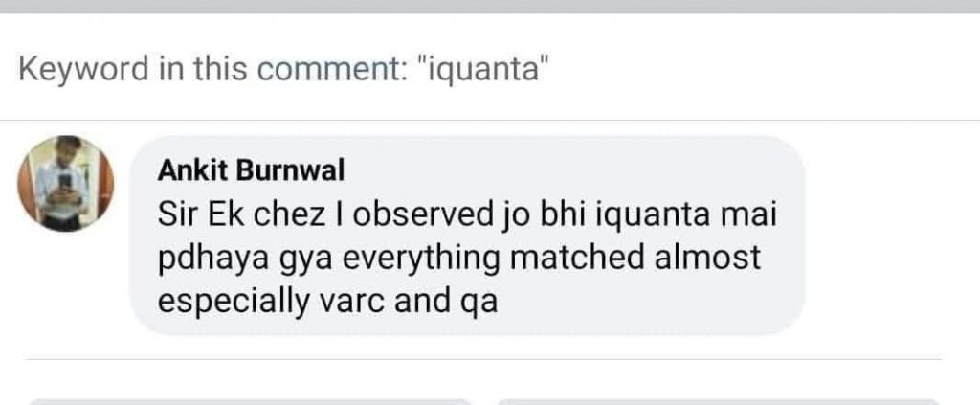Viewport: 980px width, 405px height.
Task: Open the Ankit Burnwal name link
Action: [x=251, y=170]
